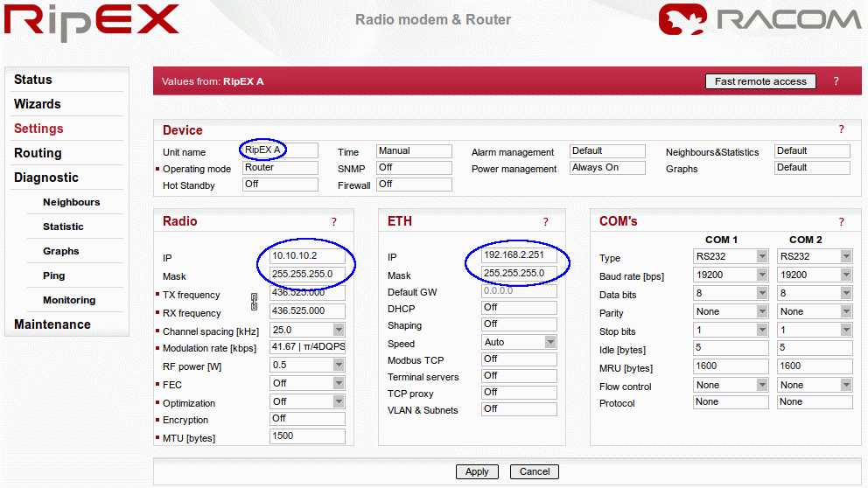Open the Wizards menu
The width and height of the screenshot is (868, 488).
pyautogui.click(x=37, y=104)
